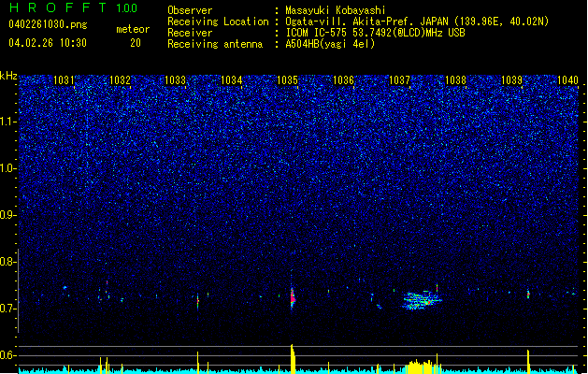Click time marker 1031
Viewport: 588px width, 374px height.
[x=64, y=80]
